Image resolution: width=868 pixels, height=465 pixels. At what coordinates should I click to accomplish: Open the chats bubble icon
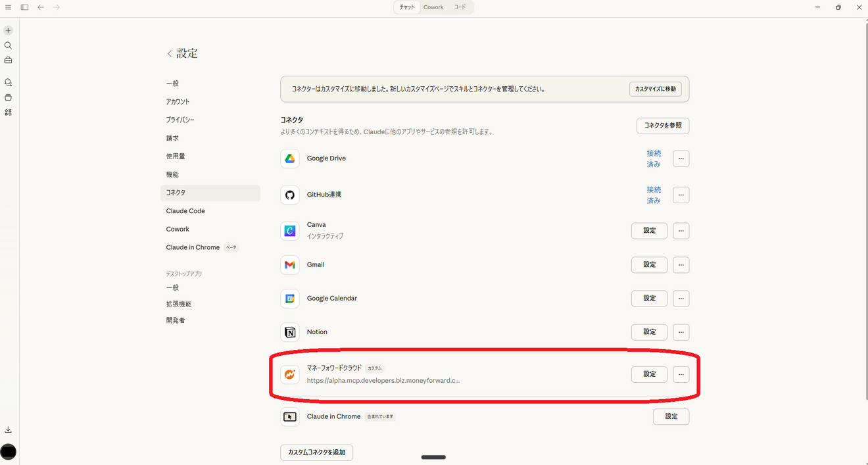(8, 83)
